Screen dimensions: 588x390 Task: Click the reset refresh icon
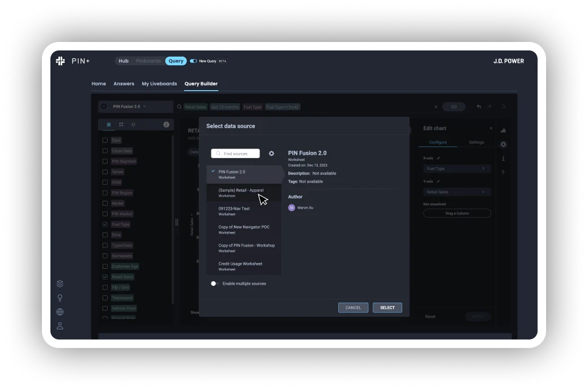point(503,107)
